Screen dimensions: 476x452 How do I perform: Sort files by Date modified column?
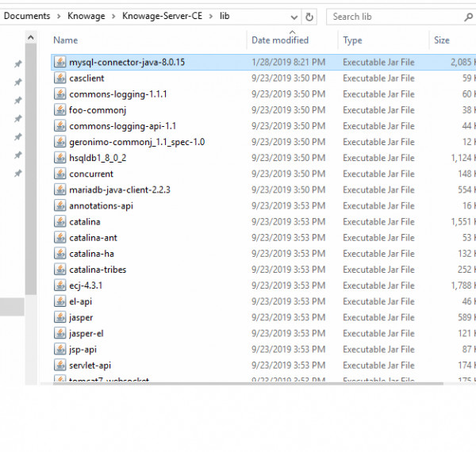(x=280, y=40)
